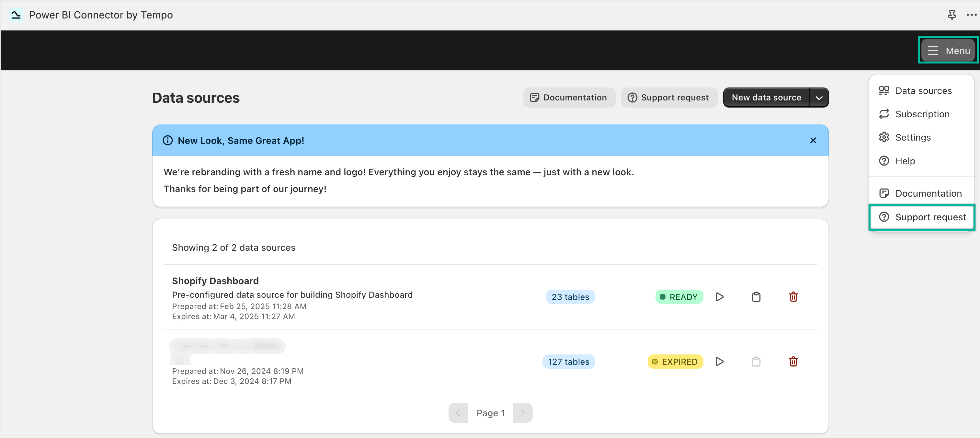
Task: Click the READY status badge
Action: click(679, 297)
